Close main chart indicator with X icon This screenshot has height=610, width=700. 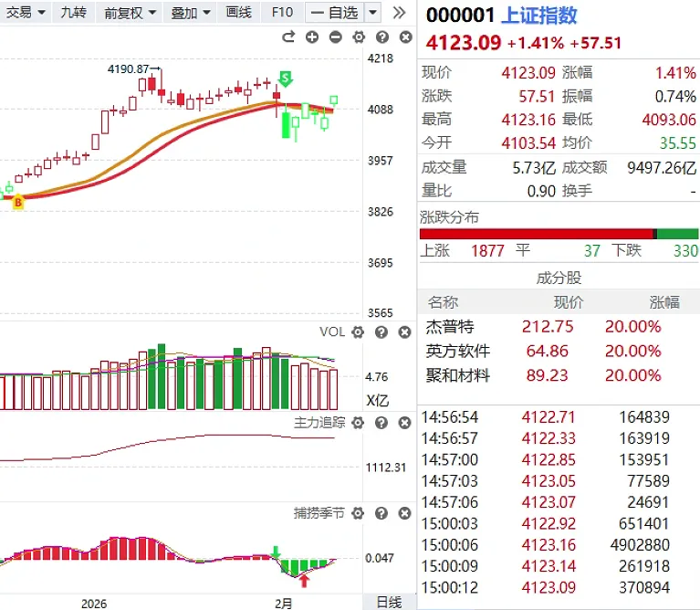click(405, 37)
